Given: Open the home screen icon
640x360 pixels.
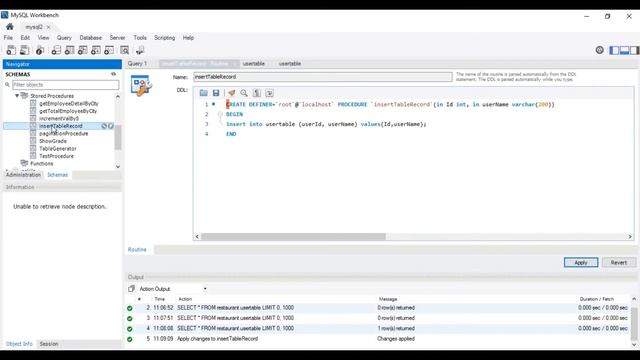Looking at the screenshot, I should click(x=10, y=27).
